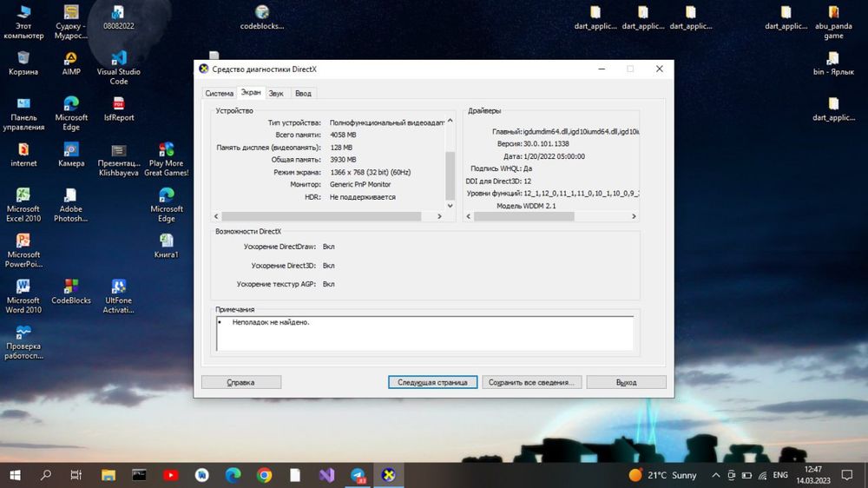Image resolution: width=868 pixels, height=488 pixels.
Task: Click the Справка button
Action: [x=240, y=382]
